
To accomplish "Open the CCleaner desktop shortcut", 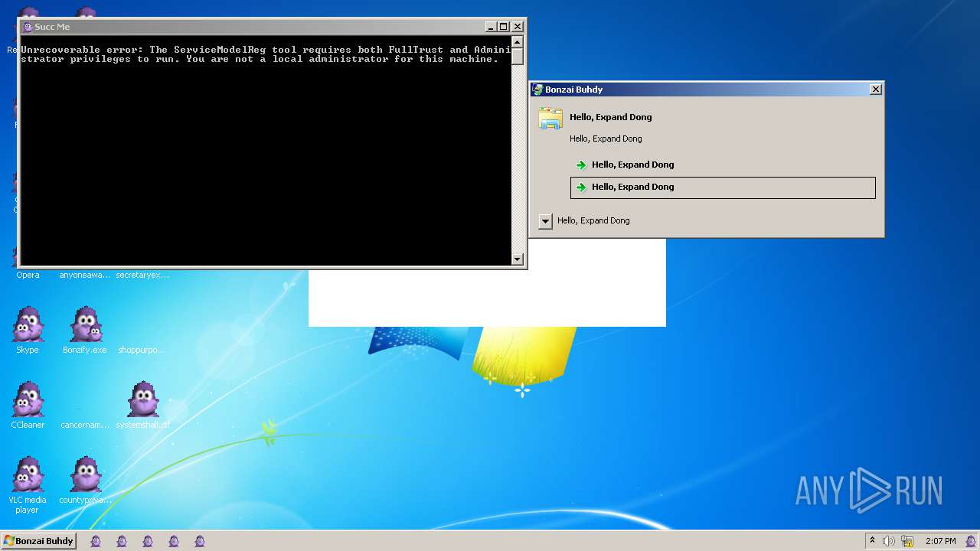I will 28,406.
